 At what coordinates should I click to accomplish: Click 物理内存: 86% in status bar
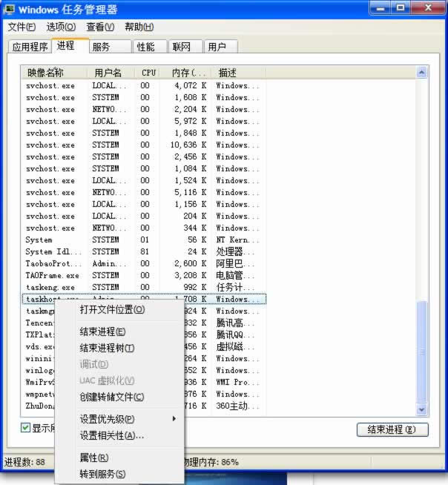click(x=211, y=462)
